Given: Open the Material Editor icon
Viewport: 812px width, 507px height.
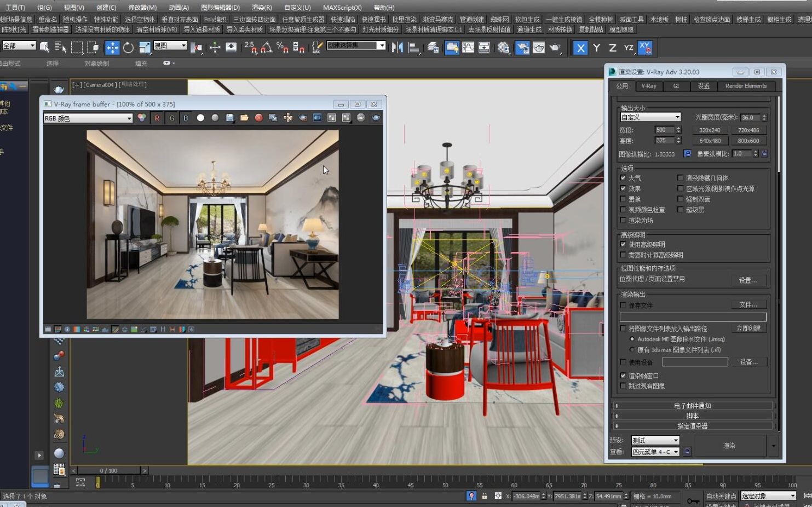Looking at the screenshot, I should [504, 48].
